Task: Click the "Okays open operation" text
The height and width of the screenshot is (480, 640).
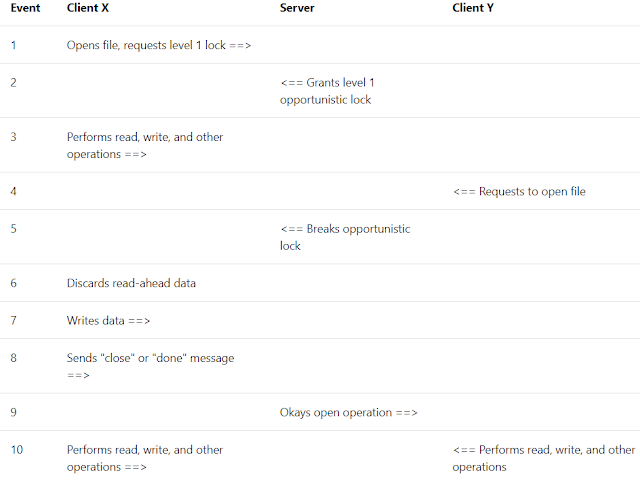Action: 348,412
